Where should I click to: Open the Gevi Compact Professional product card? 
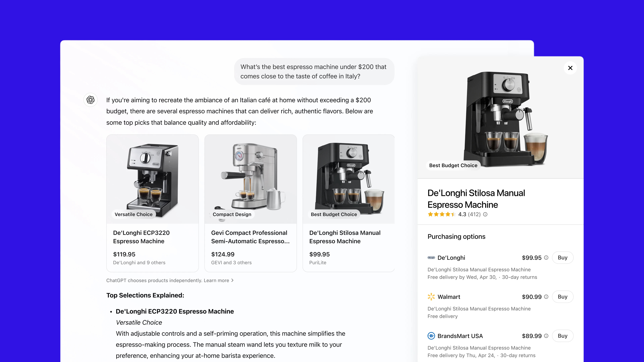coord(251,203)
